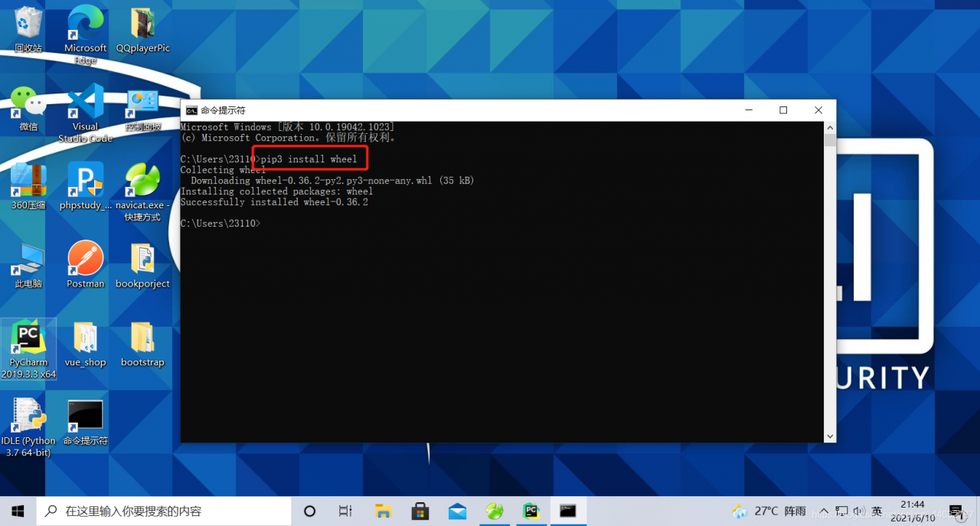Click the '(c) Microsoft Corporation' copyright line
Image resolution: width=980 pixels, height=526 pixels.
(x=289, y=138)
